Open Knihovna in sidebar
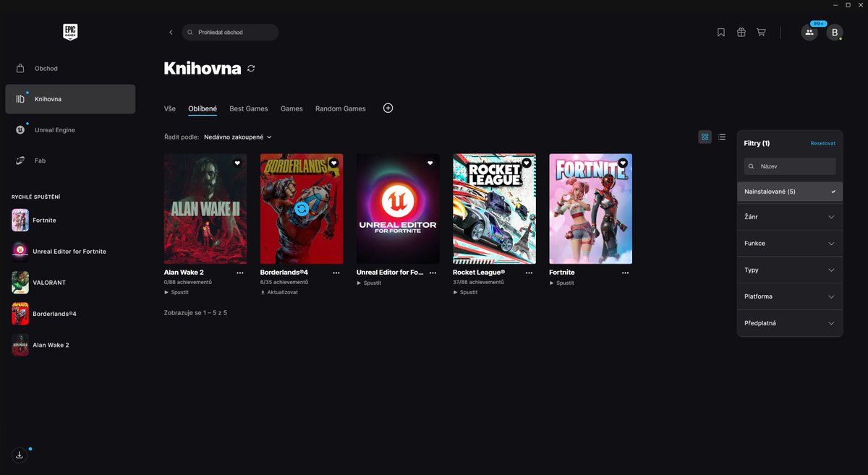The width and height of the screenshot is (868, 475). (x=70, y=99)
